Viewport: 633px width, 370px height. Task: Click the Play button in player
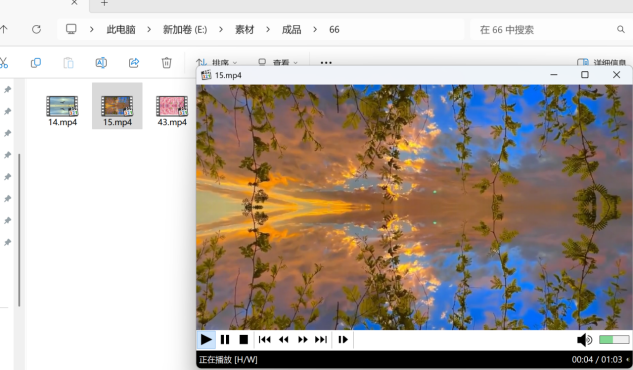[206, 340]
